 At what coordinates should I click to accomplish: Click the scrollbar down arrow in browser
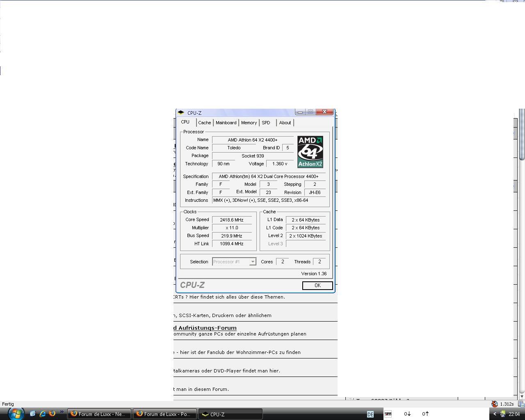[522, 396]
